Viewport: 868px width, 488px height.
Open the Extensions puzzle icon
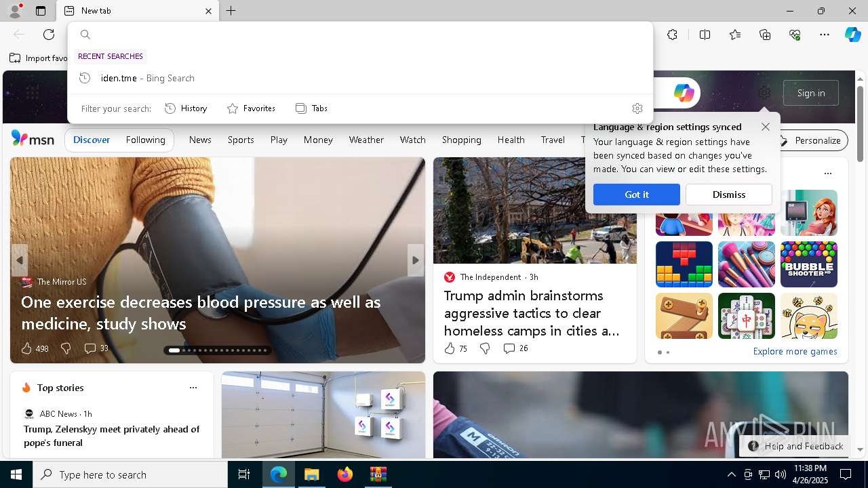coord(672,35)
